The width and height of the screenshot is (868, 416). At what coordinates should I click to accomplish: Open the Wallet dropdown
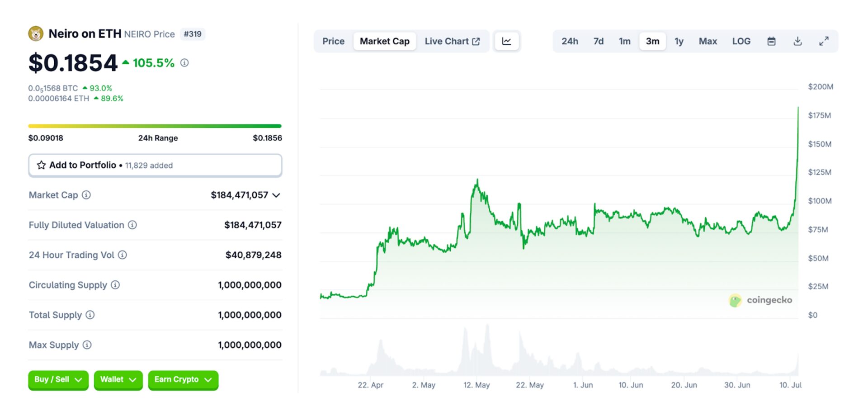pyautogui.click(x=118, y=380)
